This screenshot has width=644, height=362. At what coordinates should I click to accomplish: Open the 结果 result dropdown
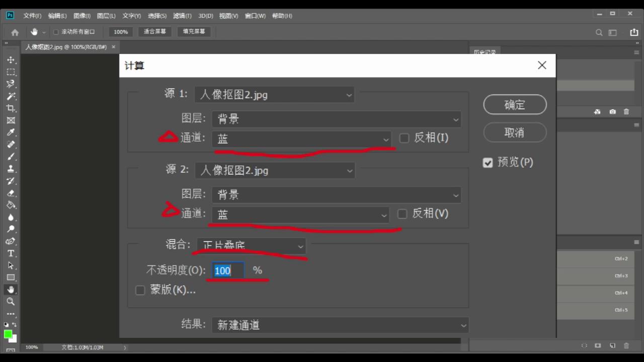pyautogui.click(x=340, y=325)
